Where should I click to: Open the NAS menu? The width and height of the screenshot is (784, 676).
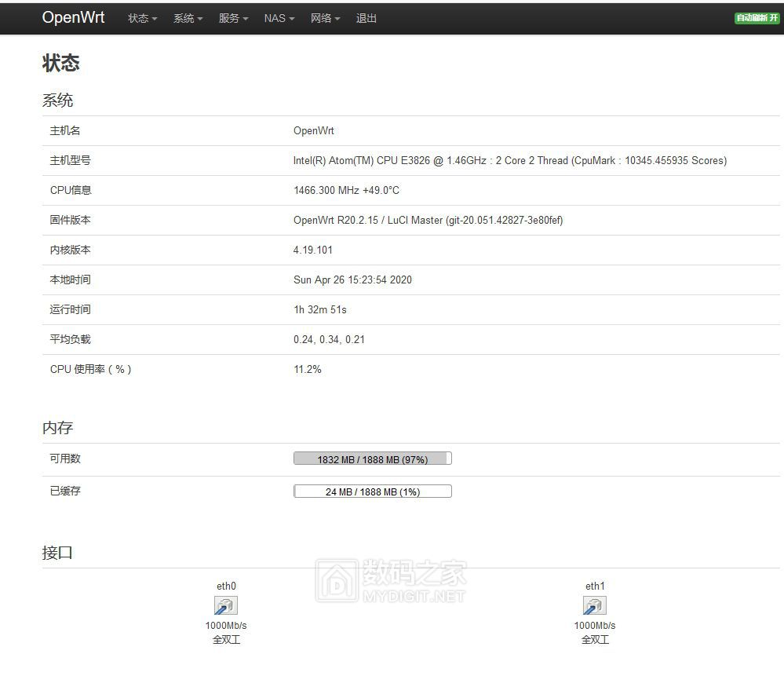pyautogui.click(x=279, y=18)
